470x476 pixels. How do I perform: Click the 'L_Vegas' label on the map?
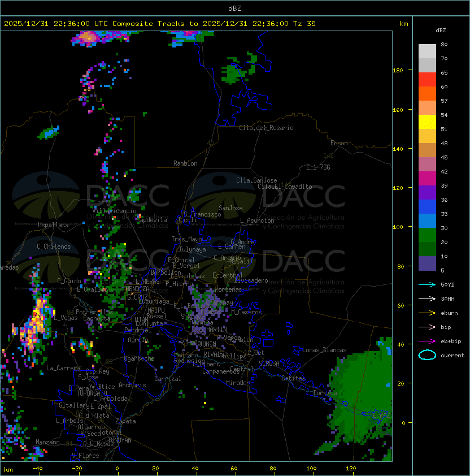[66, 318]
